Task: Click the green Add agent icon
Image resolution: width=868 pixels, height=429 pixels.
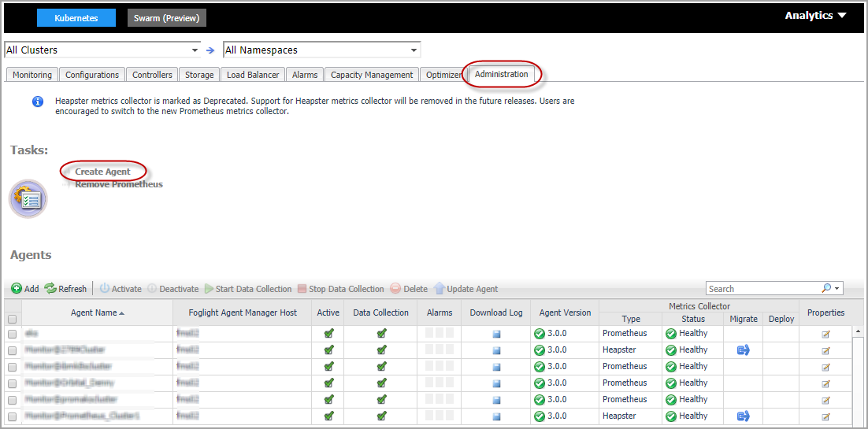Action: tap(17, 289)
